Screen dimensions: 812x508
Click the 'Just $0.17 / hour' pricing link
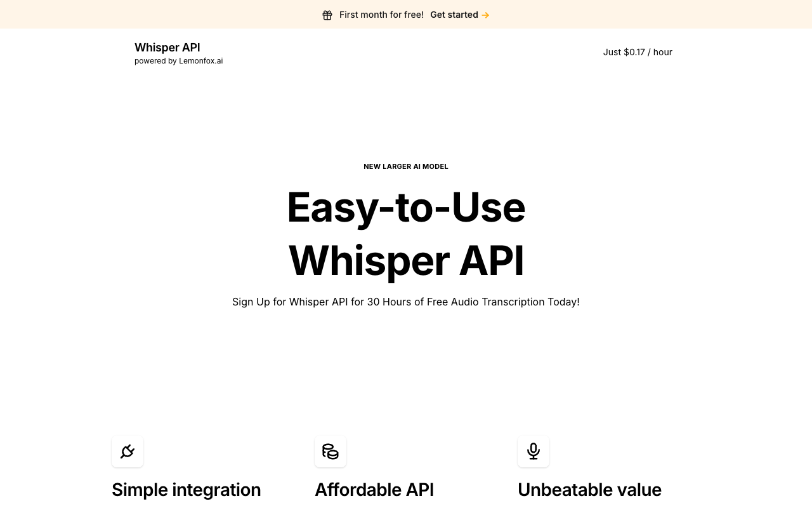coord(638,52)
